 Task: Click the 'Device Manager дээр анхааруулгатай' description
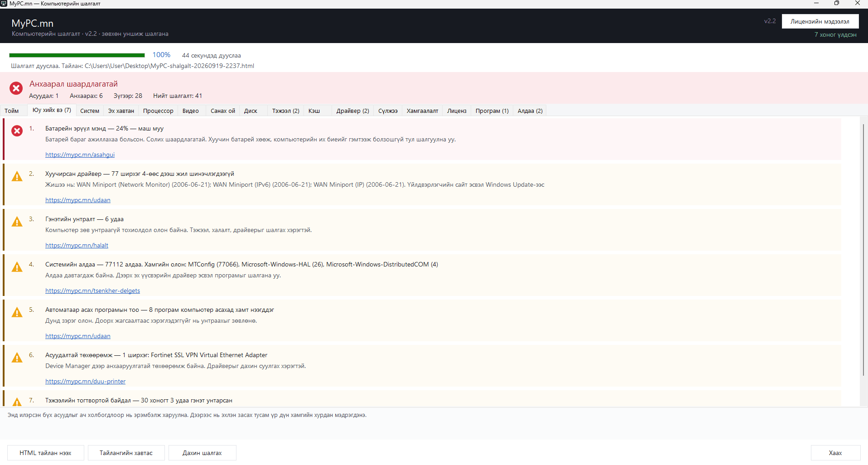175,366
